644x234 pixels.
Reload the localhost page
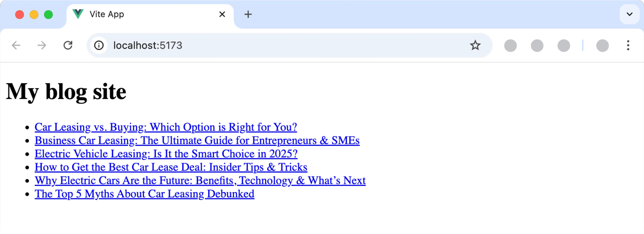68,45
